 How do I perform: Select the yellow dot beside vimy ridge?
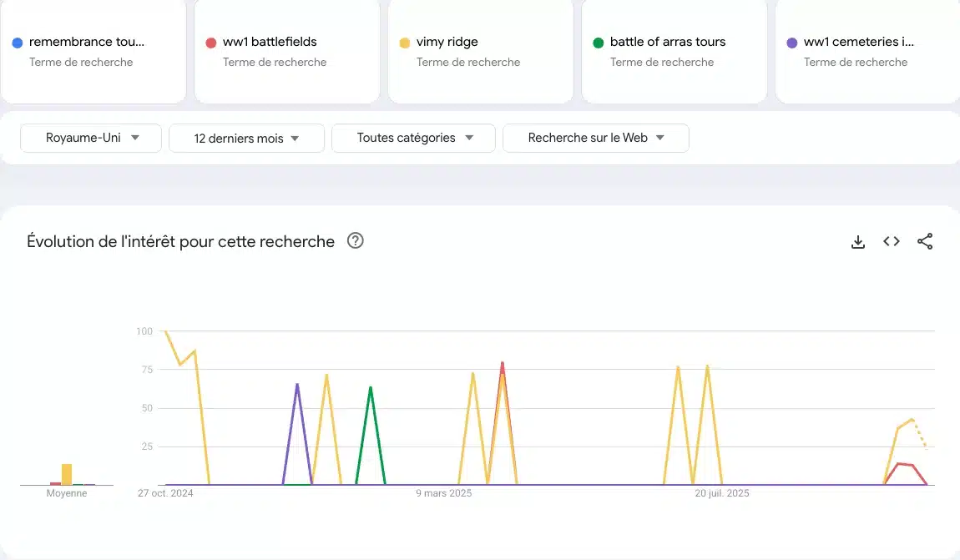click(403, 42)
